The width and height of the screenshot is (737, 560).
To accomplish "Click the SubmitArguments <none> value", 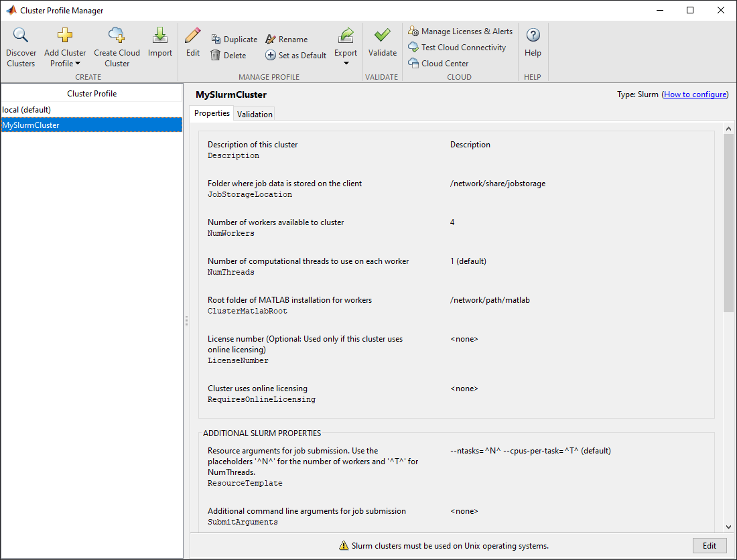I will 464,511.
